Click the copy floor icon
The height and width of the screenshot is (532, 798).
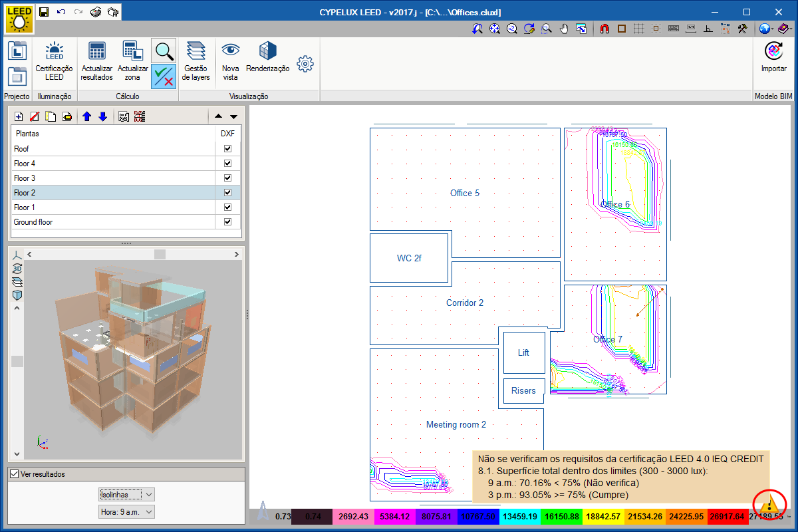click(51, 116)
